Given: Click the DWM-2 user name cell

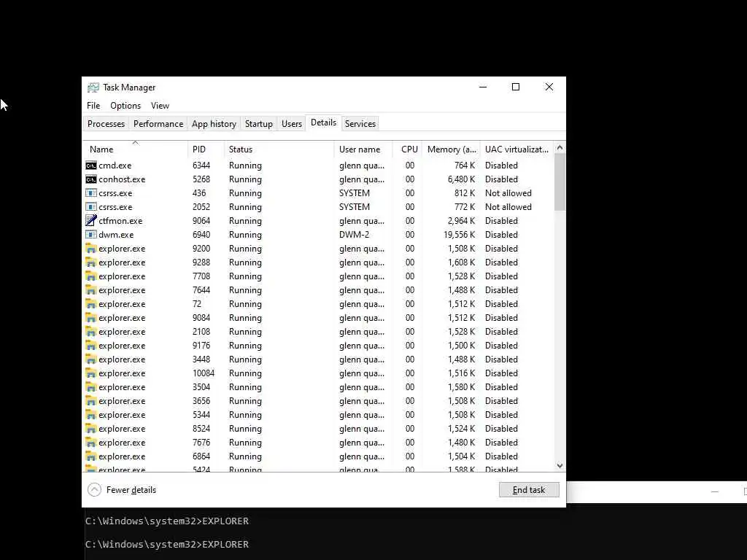Looking at the screenshot, I should 354,234.
